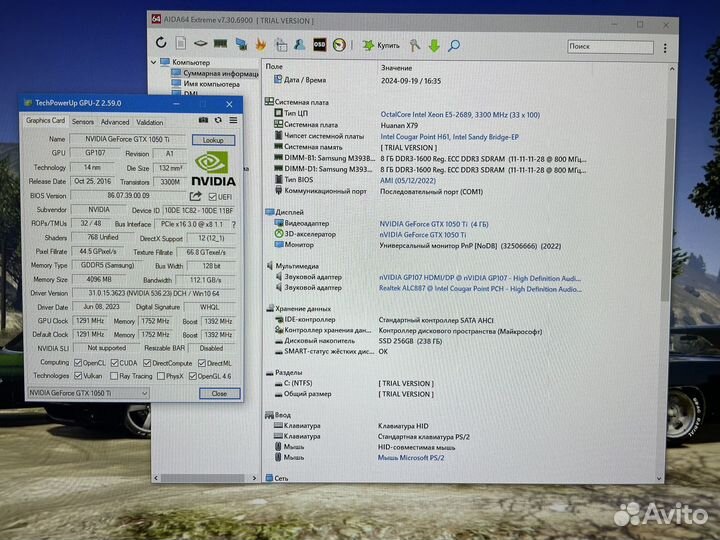This screenshot has width=720, height=540.
Task: Click the Купить button in AIDA64
Action: (381, 45)
